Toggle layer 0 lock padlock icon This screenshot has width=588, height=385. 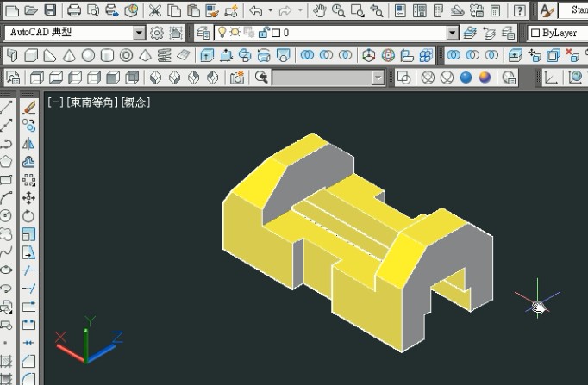click(264, 33)
